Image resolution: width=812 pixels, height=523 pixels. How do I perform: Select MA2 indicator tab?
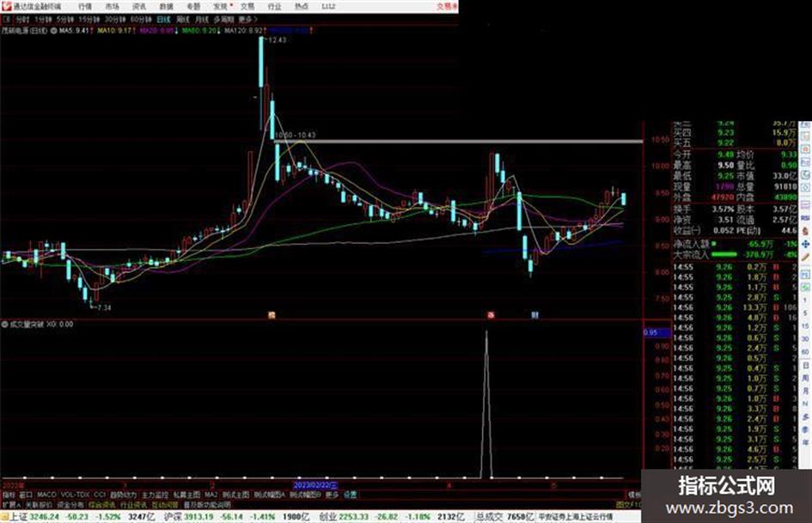(x=211, y=495)
